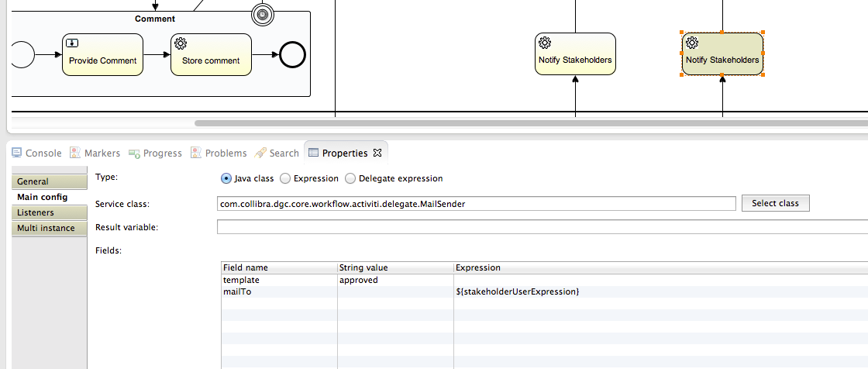Select the thick-bordered end event circle

coord(293,55)
